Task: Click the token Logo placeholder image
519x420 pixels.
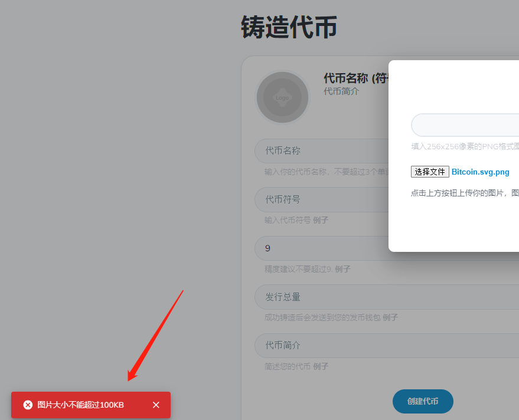Action: point(282,97)
